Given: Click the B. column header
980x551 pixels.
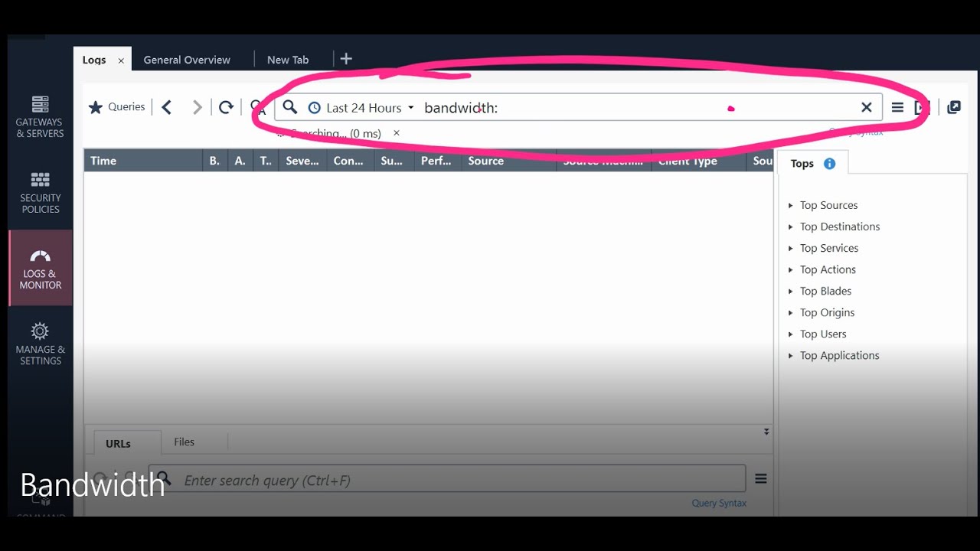Looking at the screenshot, I should [x=215, y=161].
